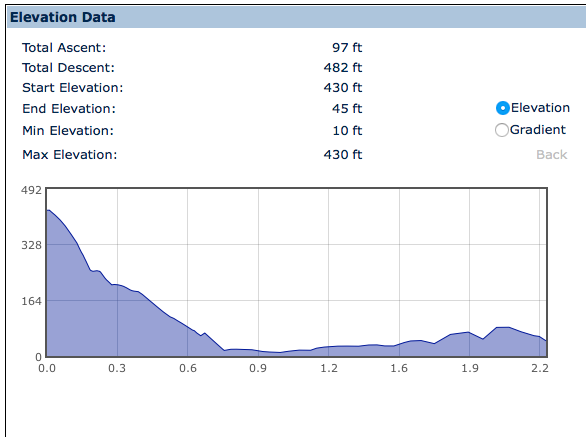Click the 328 label on the y-axis
The width and height of the screenshot is (586, 437).
[x=31, y=245]
